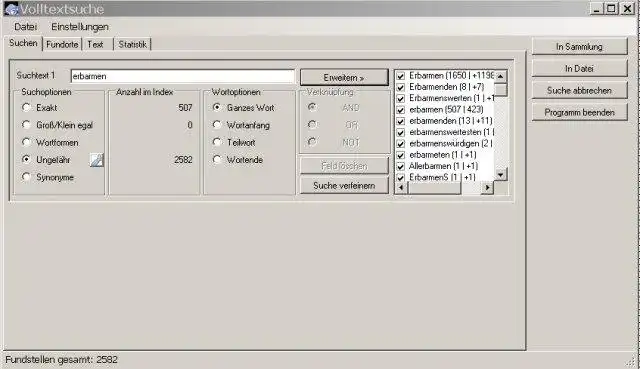This screenshot has height=369, width=640.
Task: Click into the Suchtext 1 input field
Action: pyautogui.click(x=182, y=76)
